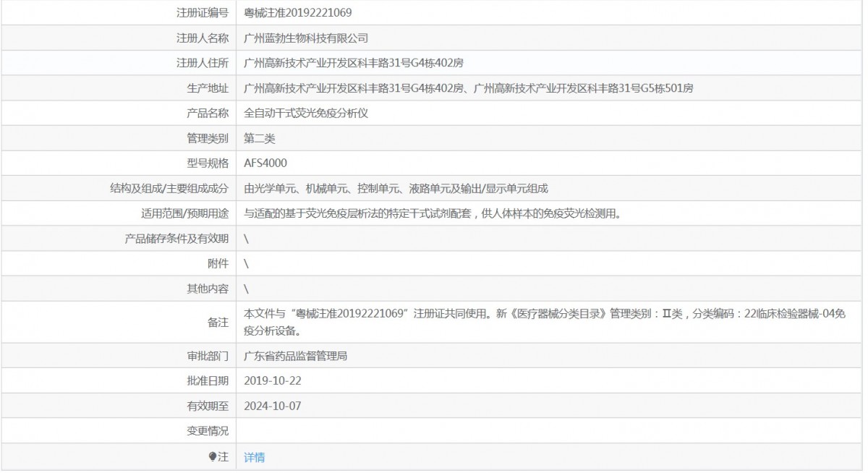Viewport: 868px width, 473px height.
Task: Select the 备注 text starting 本文件与
Action: (544, 323)
